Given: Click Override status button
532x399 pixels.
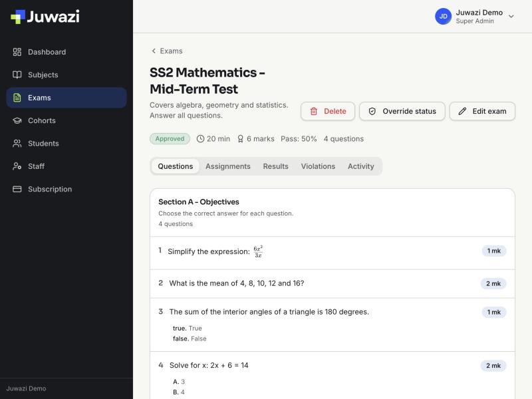Looking at the screenshot, I should click(402, 111).
